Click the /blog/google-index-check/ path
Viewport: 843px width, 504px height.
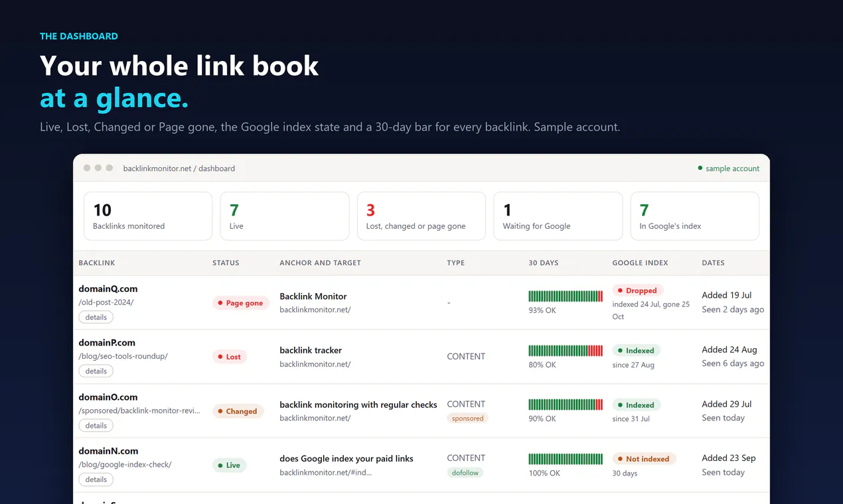pos(125,464)
